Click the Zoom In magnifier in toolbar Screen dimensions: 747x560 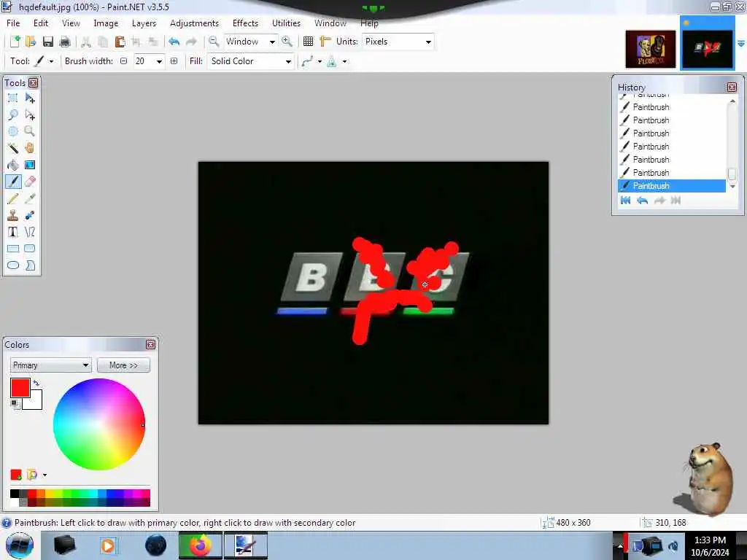pyautogui.click(x=287, y=42)
